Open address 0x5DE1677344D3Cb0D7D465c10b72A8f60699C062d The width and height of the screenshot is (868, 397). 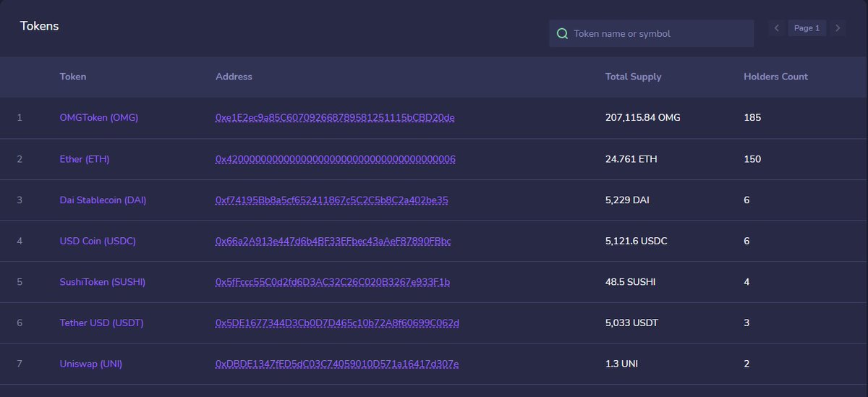[338, 323]
